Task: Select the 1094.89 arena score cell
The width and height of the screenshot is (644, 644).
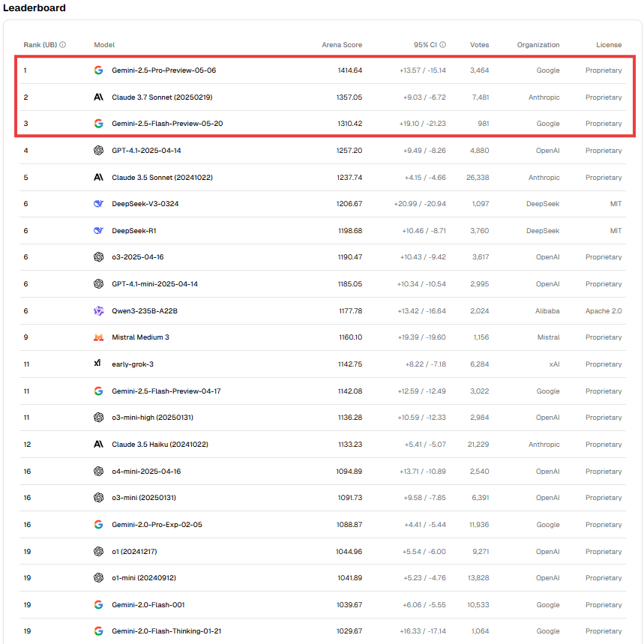Action: click(x=349, y=471)
